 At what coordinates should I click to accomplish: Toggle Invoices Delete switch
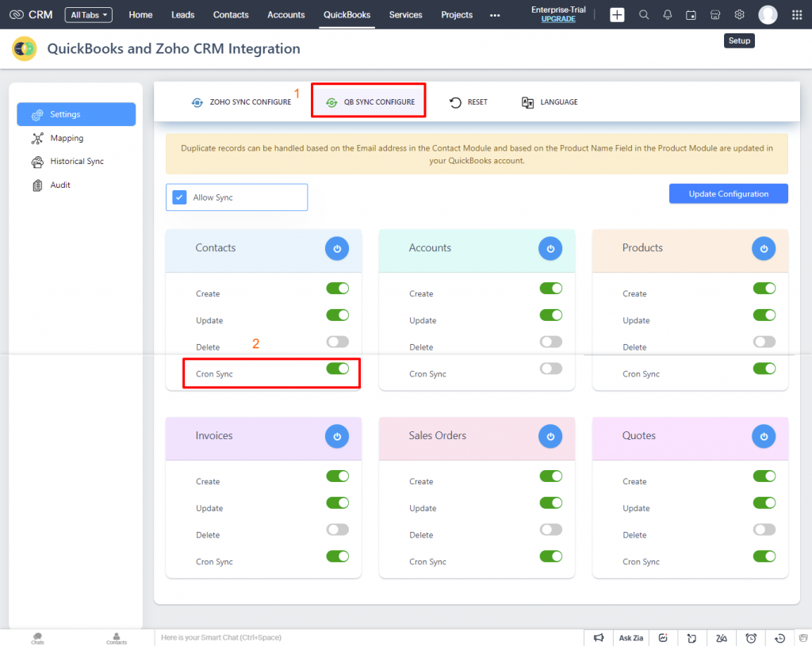click(338, 529)
